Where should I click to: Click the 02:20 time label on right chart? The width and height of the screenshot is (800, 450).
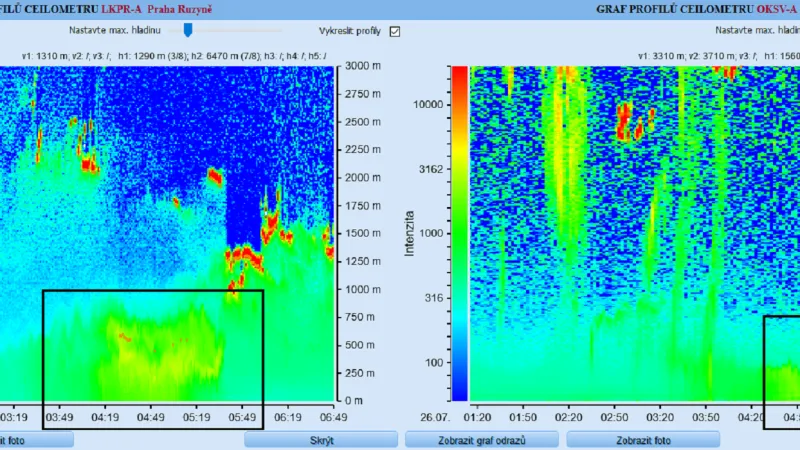point(568,417)
